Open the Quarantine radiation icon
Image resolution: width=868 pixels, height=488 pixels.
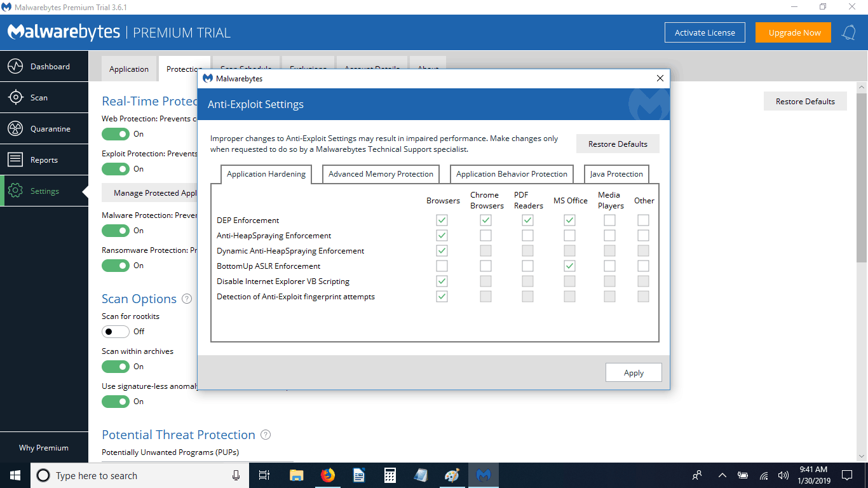click(x=15, y=128)
